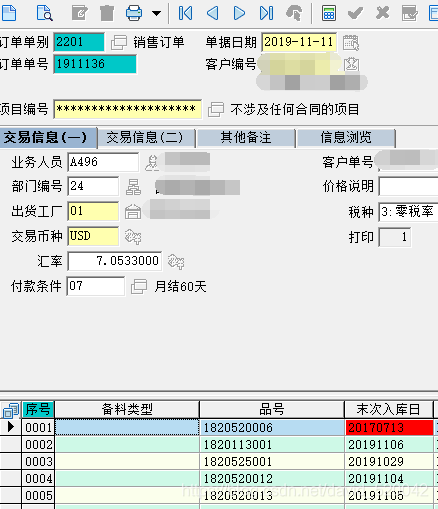The height and width of the screenshot is (509, 438).
Task: Click the 序号 column header
Action: pyautogui.click(x=38, y=409)
